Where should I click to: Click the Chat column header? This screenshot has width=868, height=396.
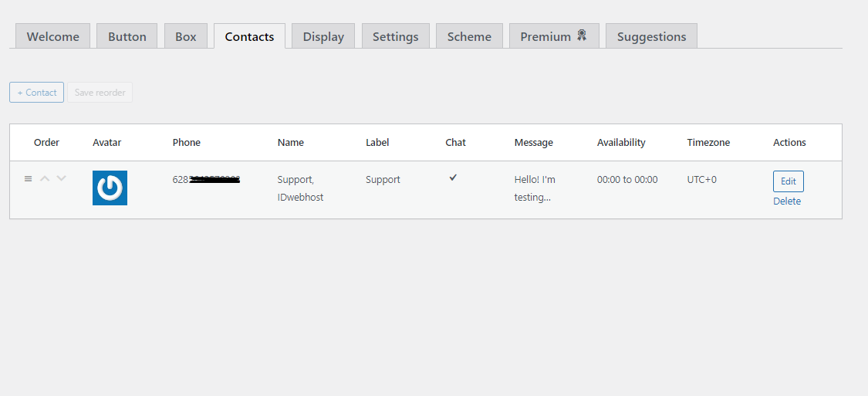click(x=455, y=142)
